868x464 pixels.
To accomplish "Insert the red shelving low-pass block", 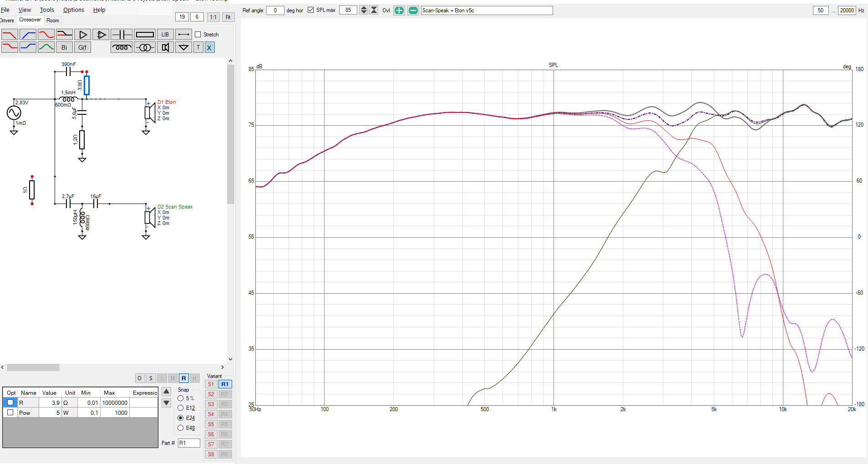I will [x=10, y=47].
